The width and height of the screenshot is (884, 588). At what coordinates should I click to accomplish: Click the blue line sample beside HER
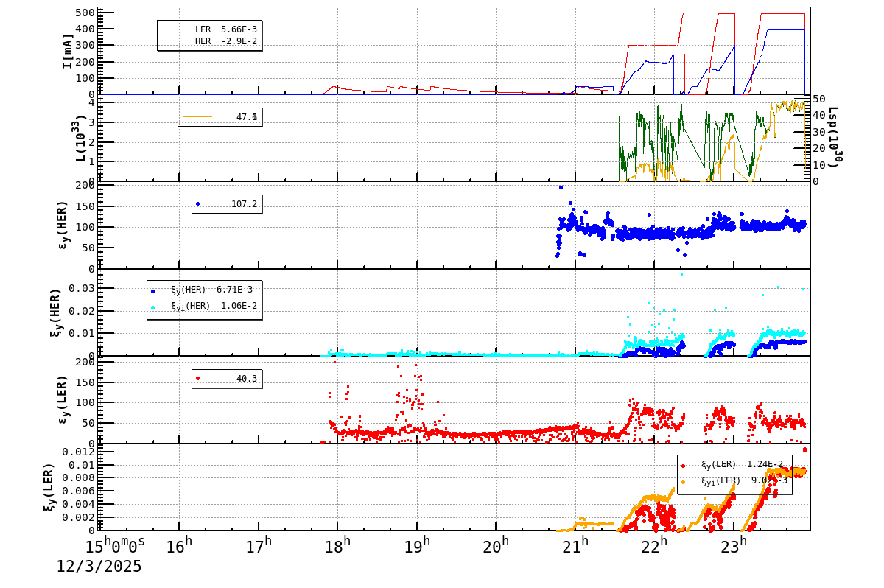(x=175, y=41)
